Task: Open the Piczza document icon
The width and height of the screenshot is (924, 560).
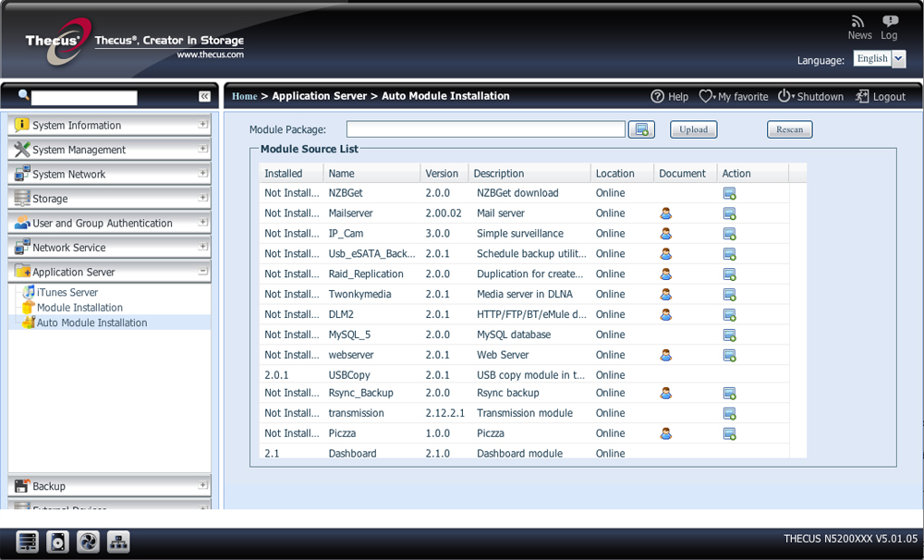Action: (666, 433)
